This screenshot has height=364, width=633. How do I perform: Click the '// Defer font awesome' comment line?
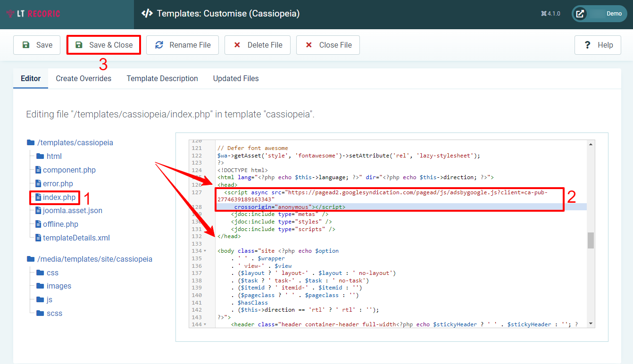[x=252, y=148]
